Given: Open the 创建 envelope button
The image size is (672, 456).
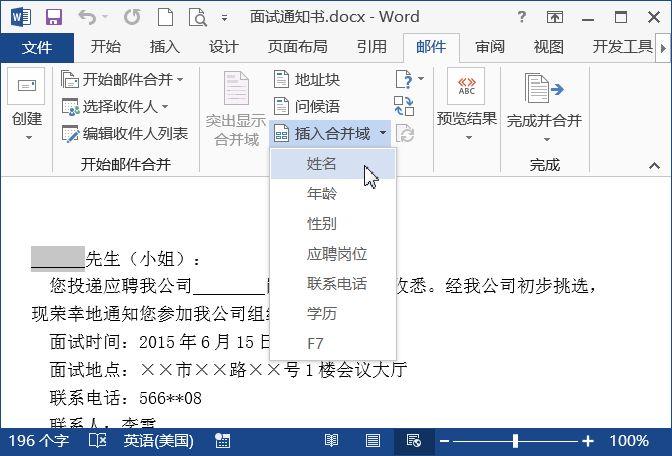Looking at the screenshot, I should point(26,86).
